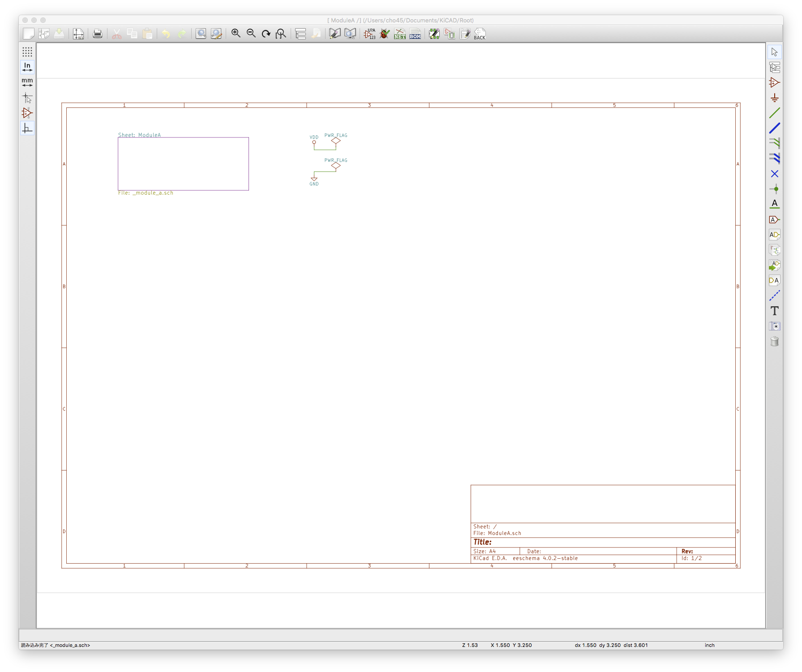Click the ModuleA hierarchical sheet box
This screenshot has height=672, width=802.
(183, 164)
